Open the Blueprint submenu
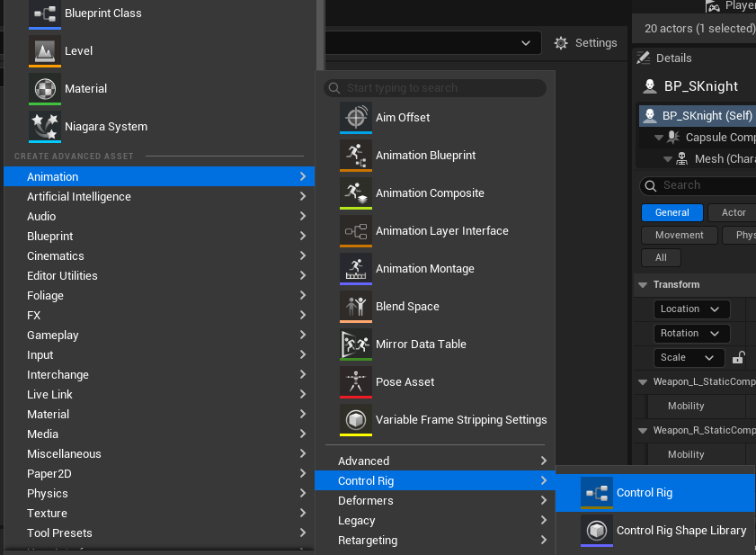The image size is (756, 555). click(x=159, y=236)
